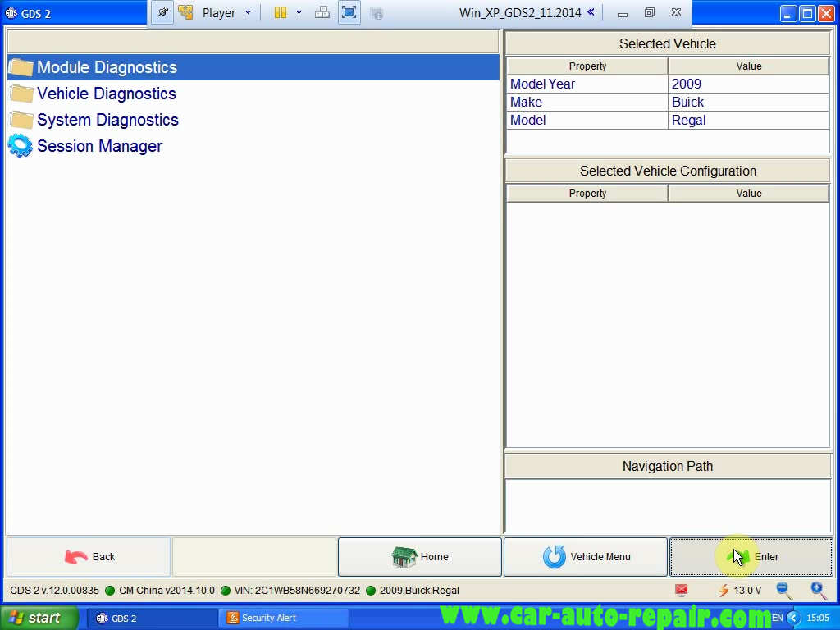840x630 pixels.
Task: Choose the System Diagnostics folder
Action: 253,120
